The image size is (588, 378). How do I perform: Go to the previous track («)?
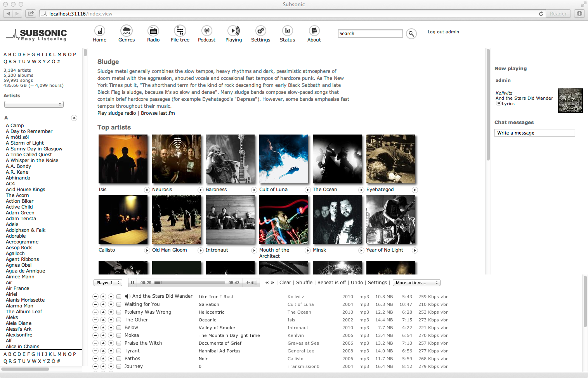[267, 283]
